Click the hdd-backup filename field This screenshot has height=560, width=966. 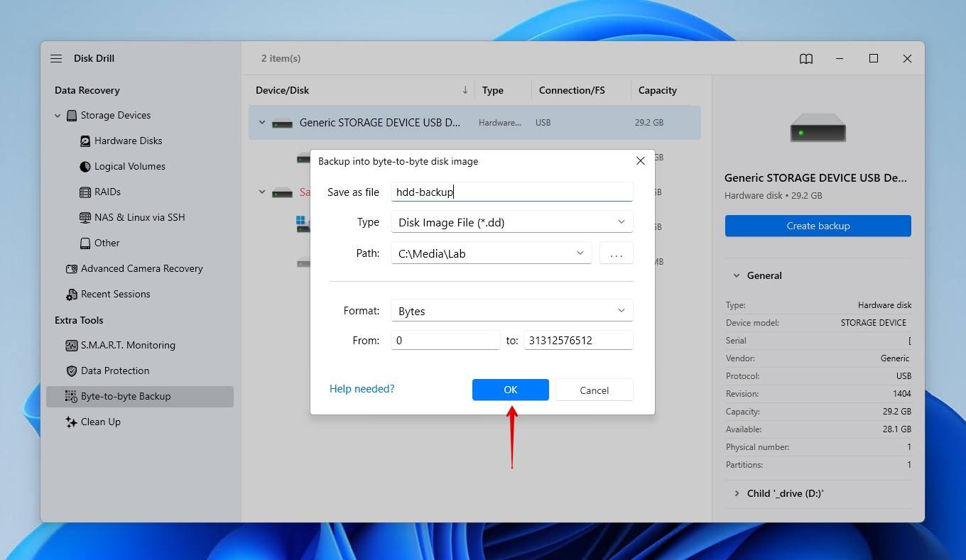click(x=511, y=192)
